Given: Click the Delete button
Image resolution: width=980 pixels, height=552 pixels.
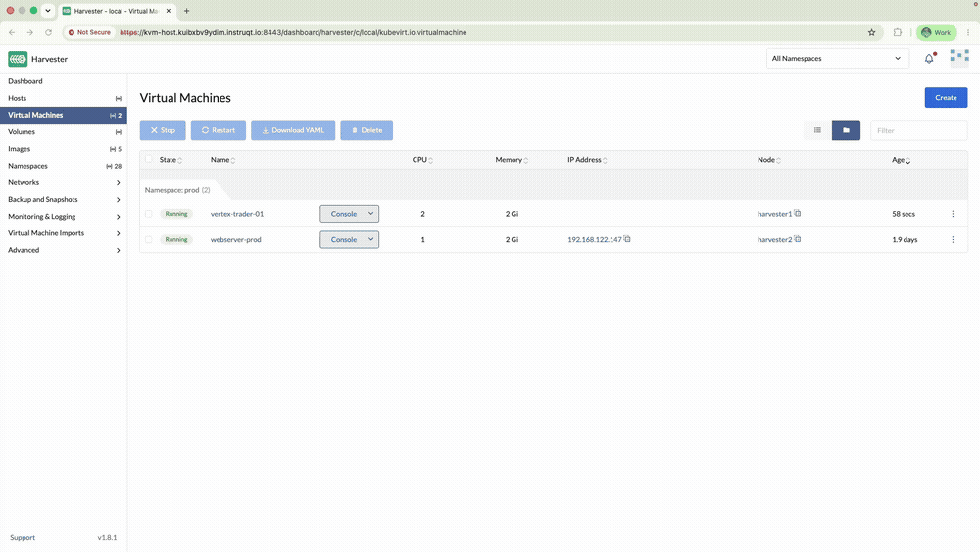Looking at the screenshot, I should (367, 130).
